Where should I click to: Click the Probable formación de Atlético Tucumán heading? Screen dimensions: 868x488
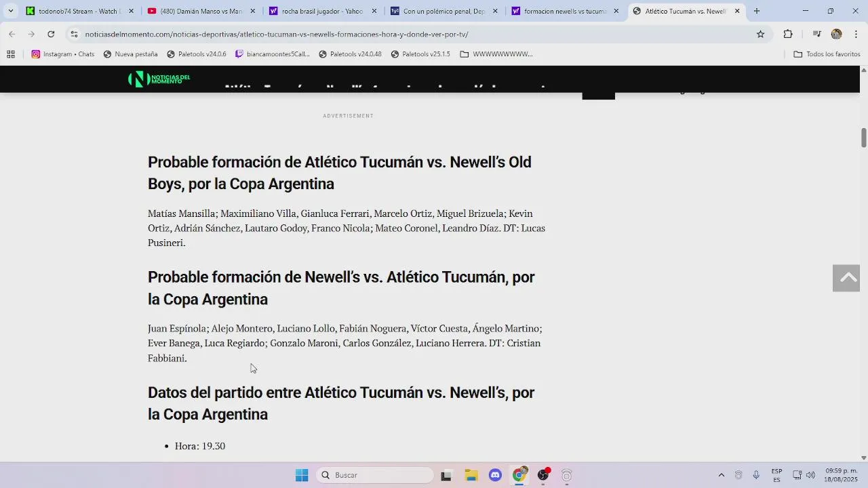[x=340, y=173]
